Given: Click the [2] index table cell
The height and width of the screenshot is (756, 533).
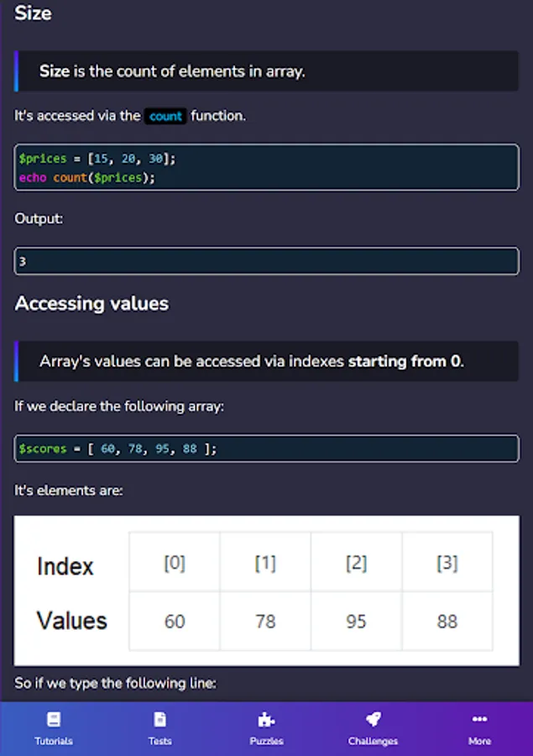Looking at the screenshot, I should point(357,562).
